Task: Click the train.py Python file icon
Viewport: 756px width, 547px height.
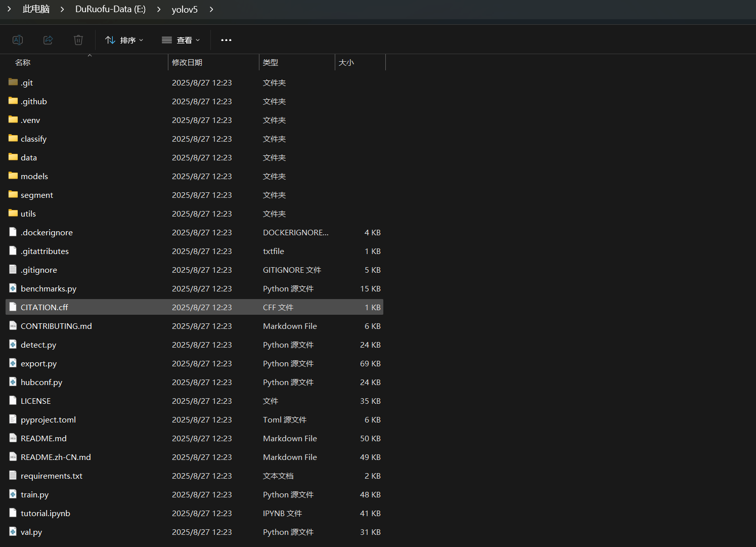Action: 13,494
